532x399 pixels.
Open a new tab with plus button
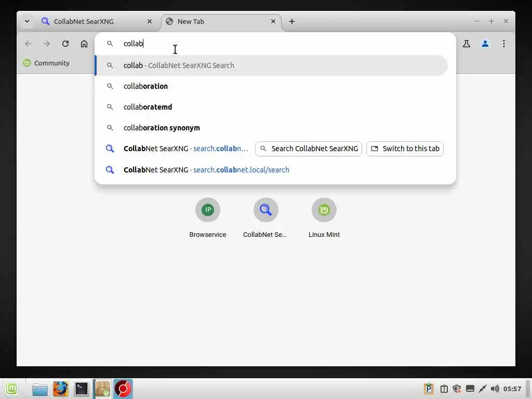click(292, 21)
